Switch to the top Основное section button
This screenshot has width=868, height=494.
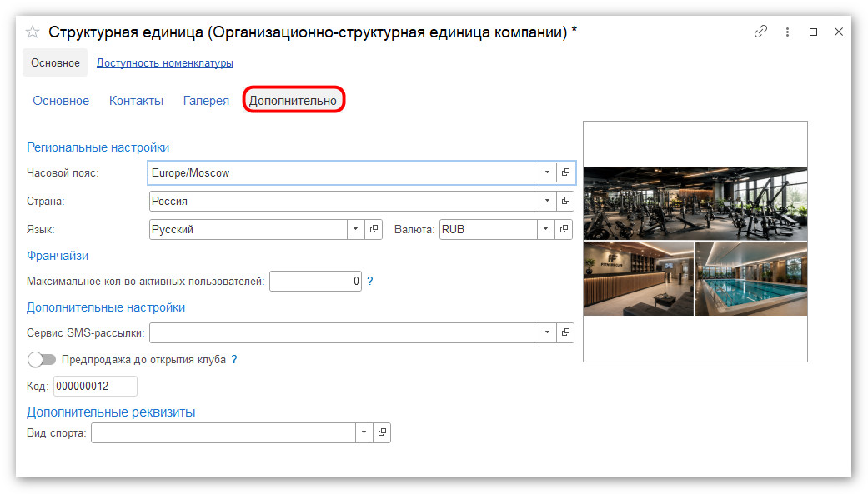click(x=55, y=63)
